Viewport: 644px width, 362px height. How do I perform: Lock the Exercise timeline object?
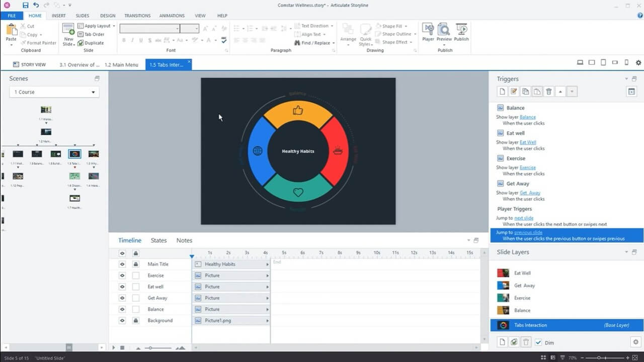tap(135, 276)
